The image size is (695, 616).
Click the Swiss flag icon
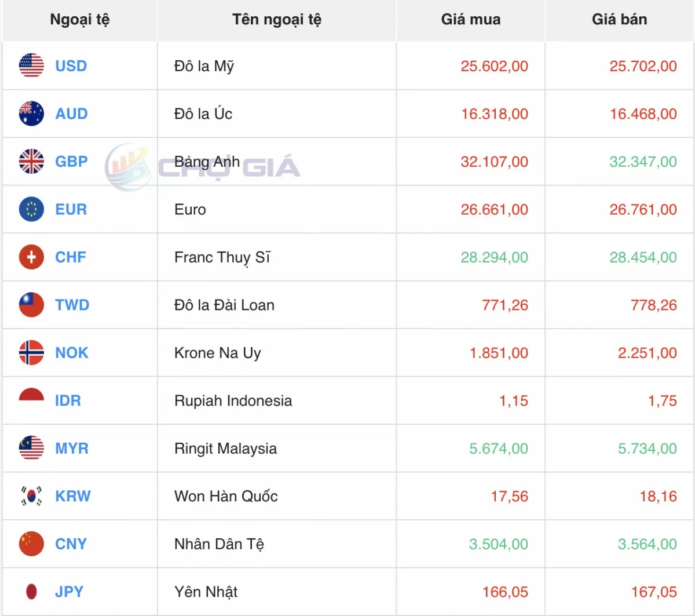tap(31, 257)
